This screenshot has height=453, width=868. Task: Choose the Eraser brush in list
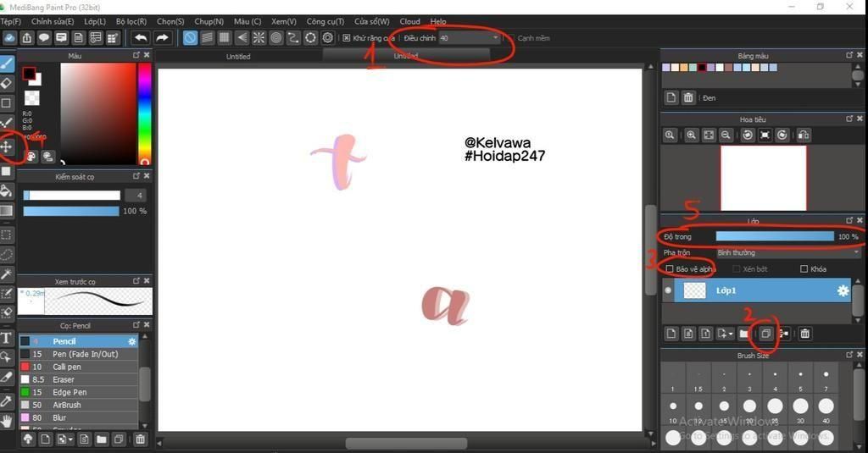(79, 379)
